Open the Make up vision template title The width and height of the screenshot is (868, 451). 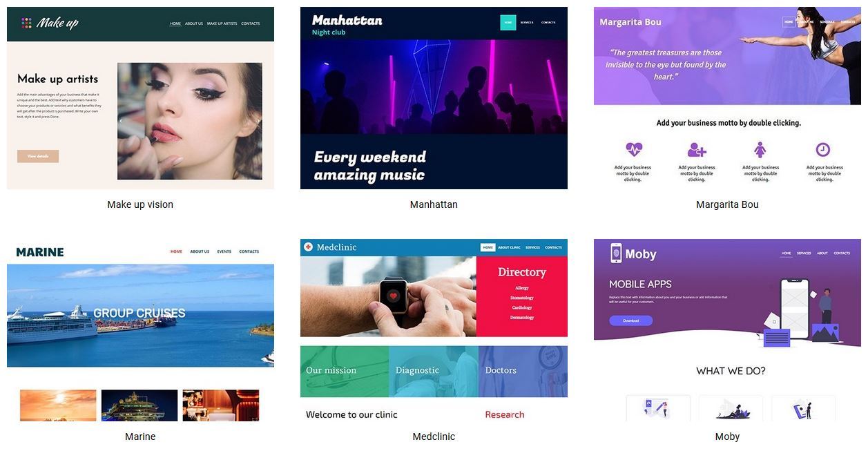pos(140,204)
